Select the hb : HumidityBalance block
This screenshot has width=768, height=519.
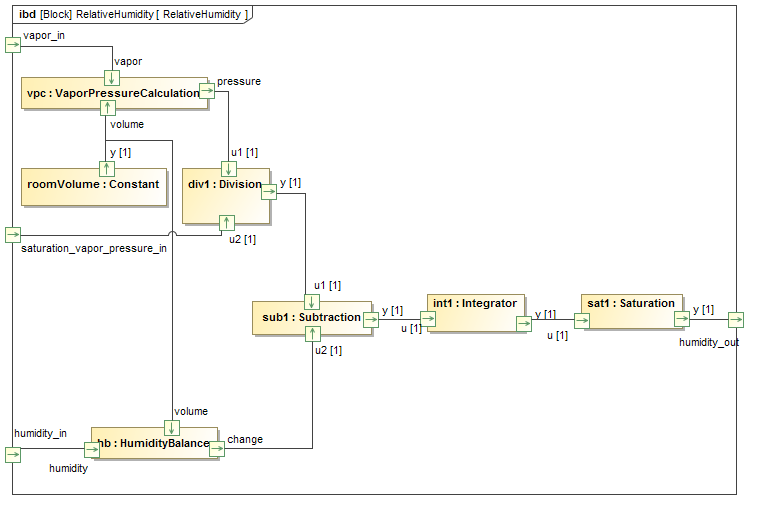(x=154, y=443)
